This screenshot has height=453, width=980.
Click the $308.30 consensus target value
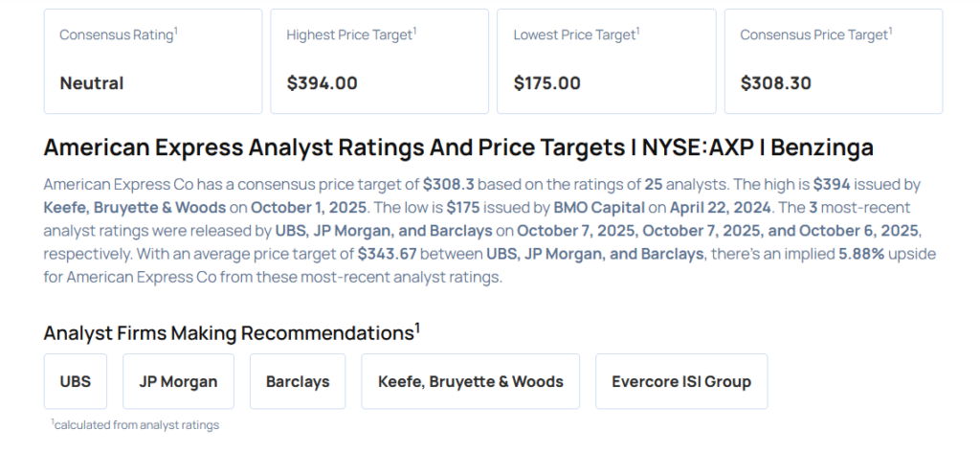[x=775, y=83]
